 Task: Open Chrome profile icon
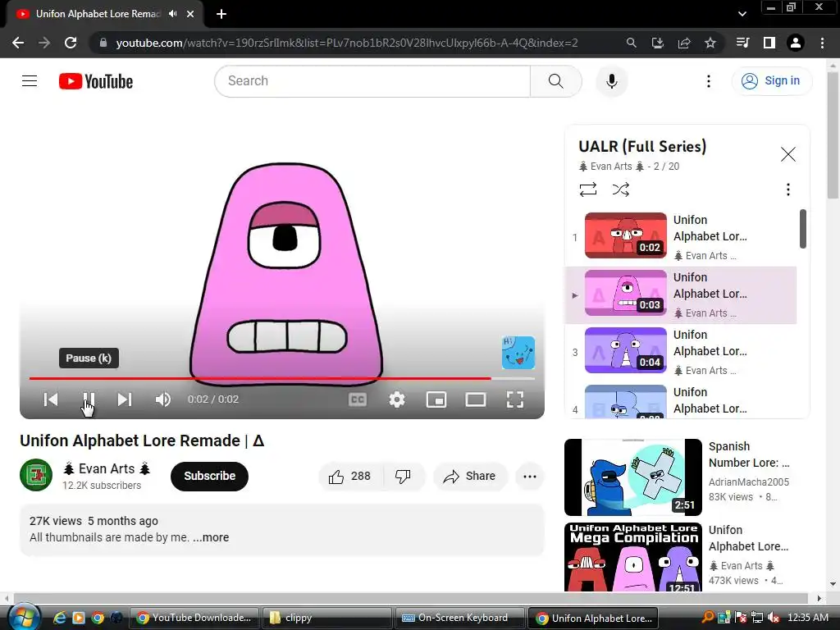tap(796, 43)
